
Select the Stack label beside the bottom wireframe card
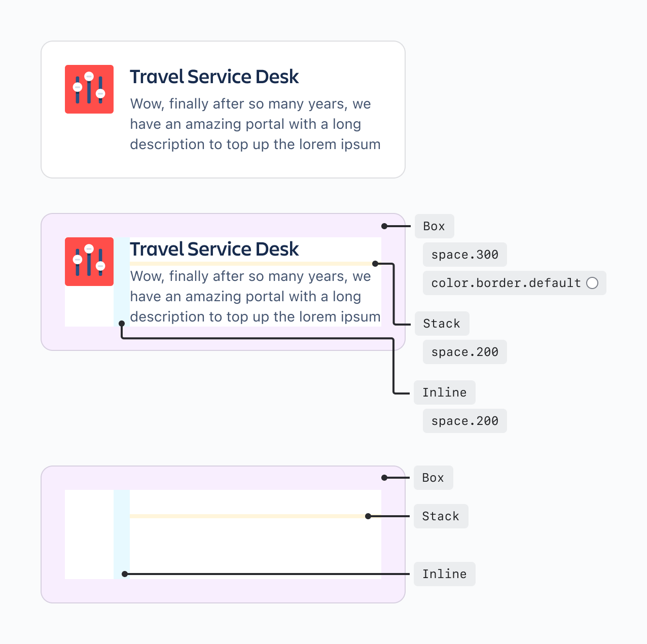(441, 516)
